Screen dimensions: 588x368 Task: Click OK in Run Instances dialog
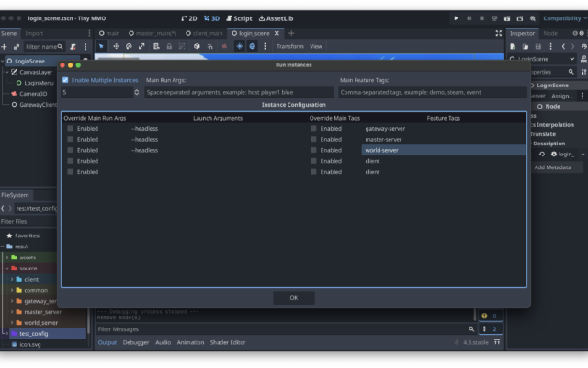tap(294, 298)
